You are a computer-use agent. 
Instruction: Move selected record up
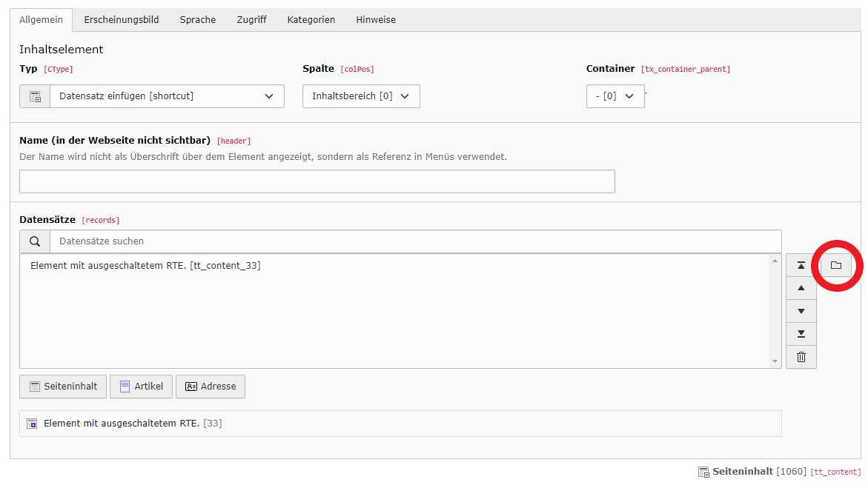click(801, 288)
